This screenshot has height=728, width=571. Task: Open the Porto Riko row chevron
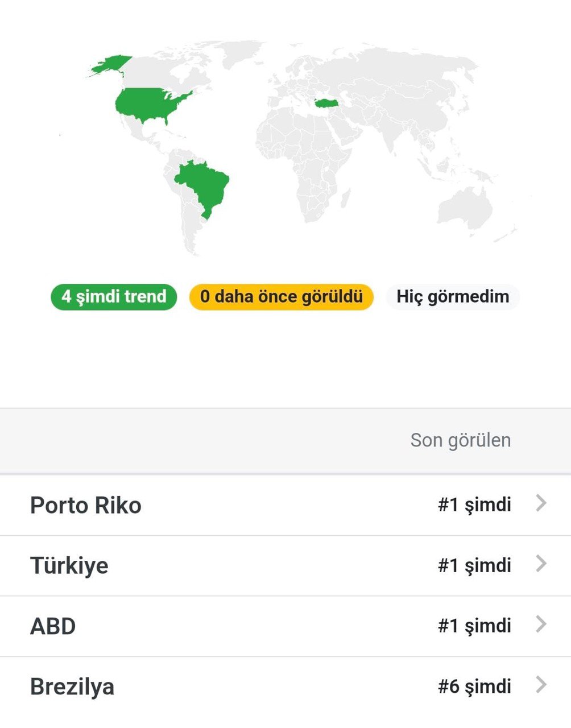(541, 503)
